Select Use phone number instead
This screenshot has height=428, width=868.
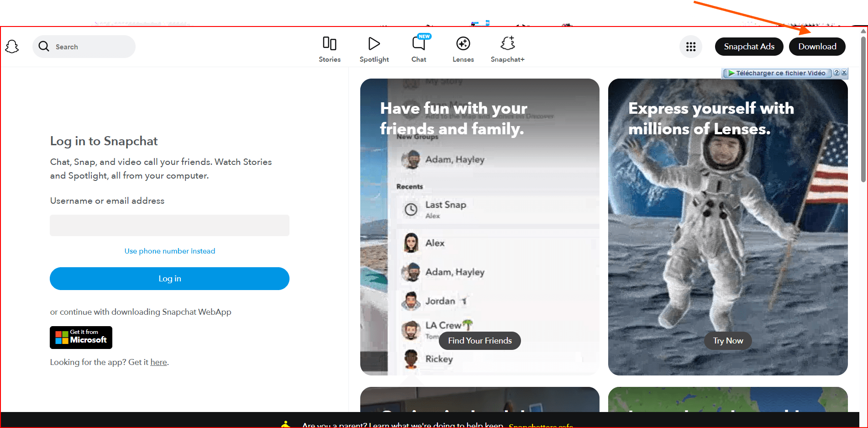point(169,251)
